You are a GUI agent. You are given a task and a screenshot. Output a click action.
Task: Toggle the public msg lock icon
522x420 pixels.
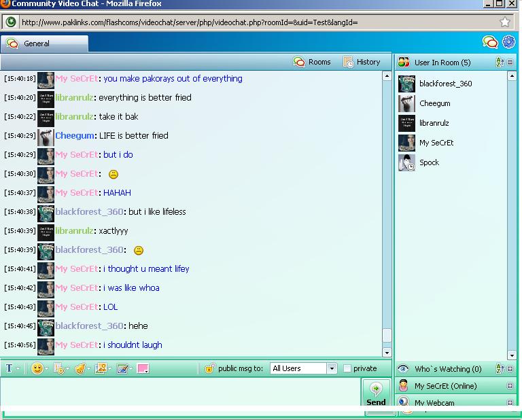tap(210, 368)
